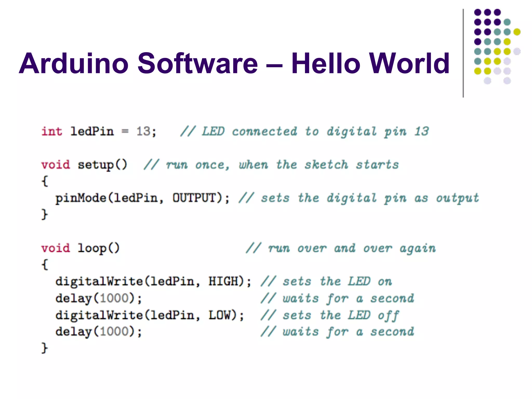Click the opening brace under 'void setup()'

coord(45,181)
